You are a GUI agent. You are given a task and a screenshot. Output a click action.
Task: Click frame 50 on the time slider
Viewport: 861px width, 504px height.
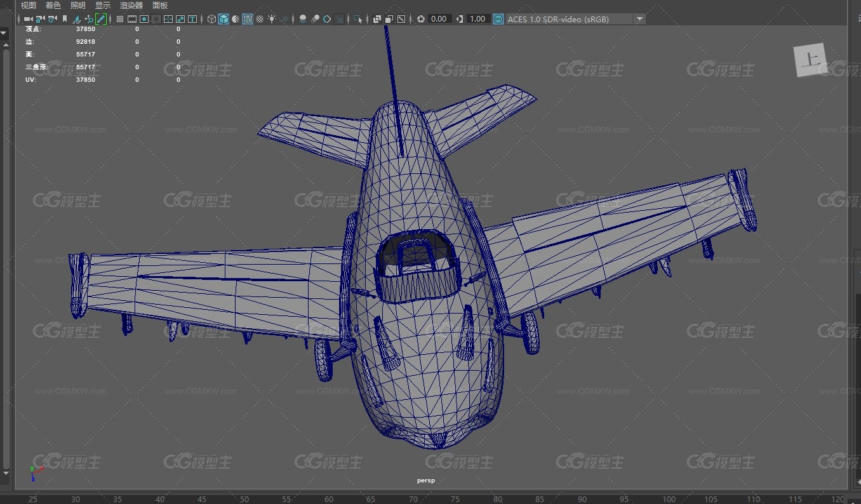pos(244,500)
